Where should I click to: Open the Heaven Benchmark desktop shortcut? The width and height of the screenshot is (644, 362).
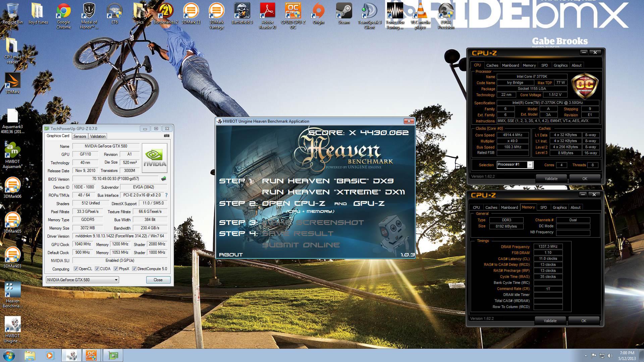(13, 295)
